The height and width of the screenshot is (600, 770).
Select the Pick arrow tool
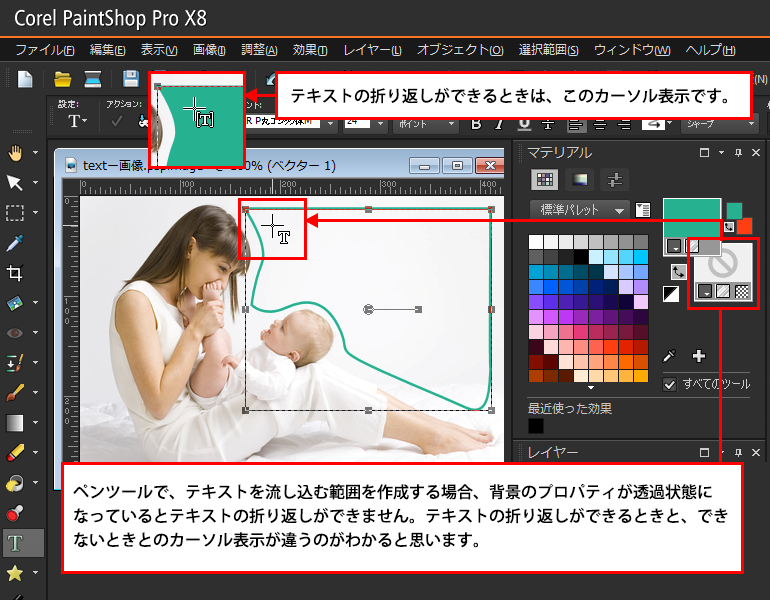tap(15, 183)
